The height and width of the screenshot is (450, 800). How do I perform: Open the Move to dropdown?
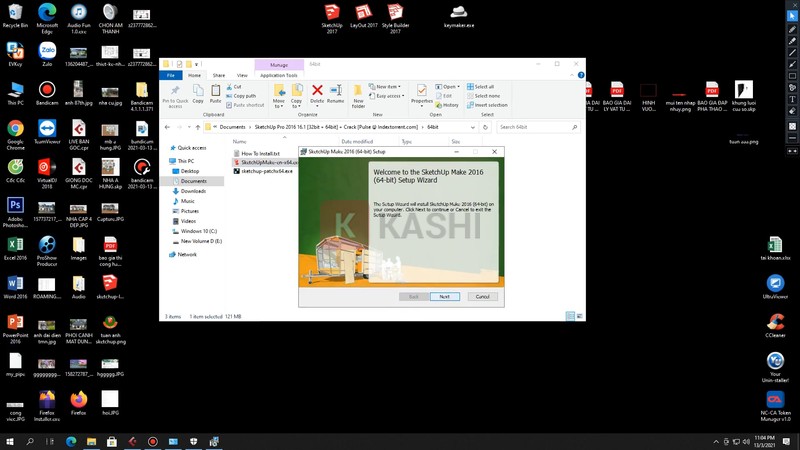click(279, 95)
